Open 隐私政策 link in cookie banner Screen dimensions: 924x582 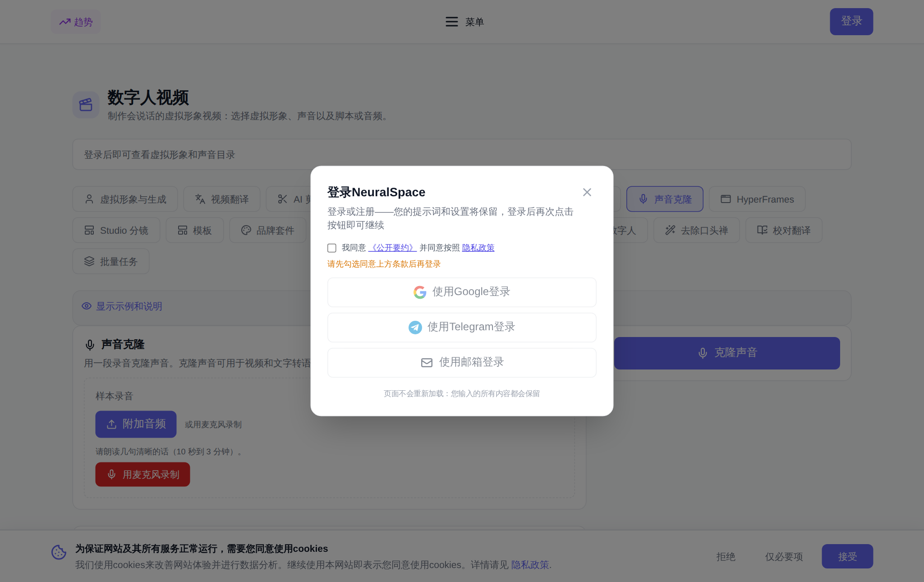530,565
